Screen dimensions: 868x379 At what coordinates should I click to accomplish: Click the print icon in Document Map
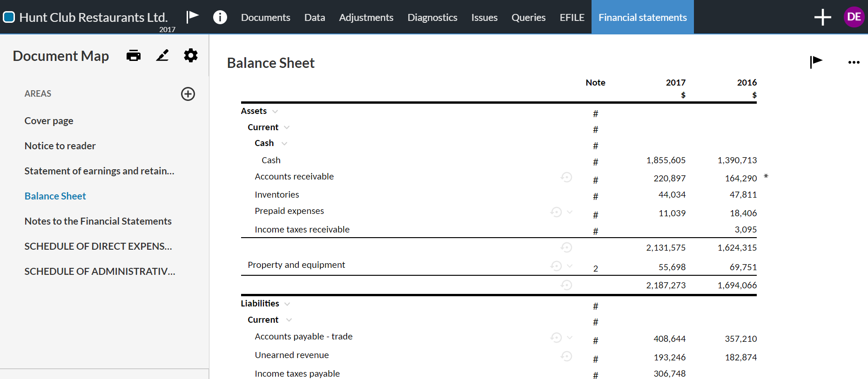(x=134, y=56)
